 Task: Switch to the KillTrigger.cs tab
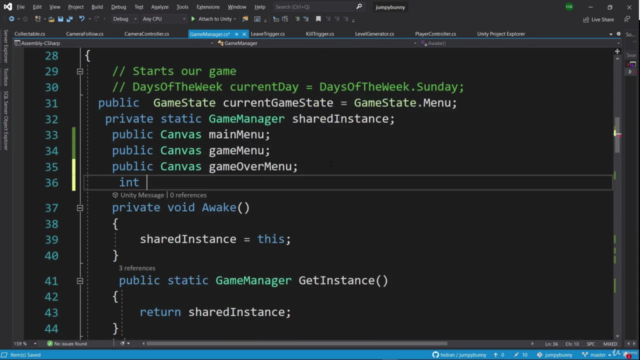(x=320, y=34)
